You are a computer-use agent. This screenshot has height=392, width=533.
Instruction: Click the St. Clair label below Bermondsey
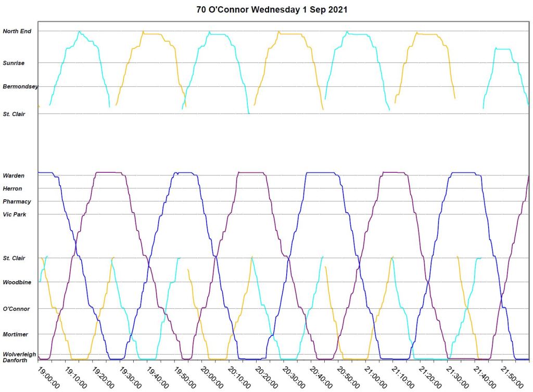(14, 113)
